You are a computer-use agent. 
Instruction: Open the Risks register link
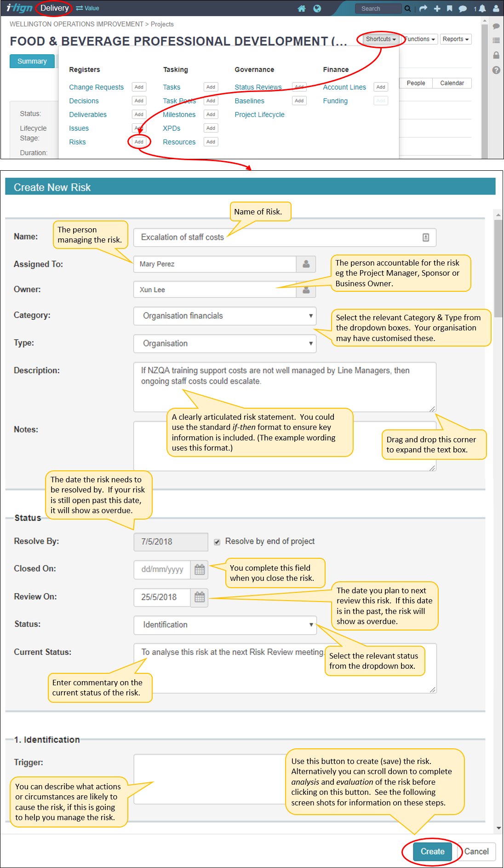point(77,142)
